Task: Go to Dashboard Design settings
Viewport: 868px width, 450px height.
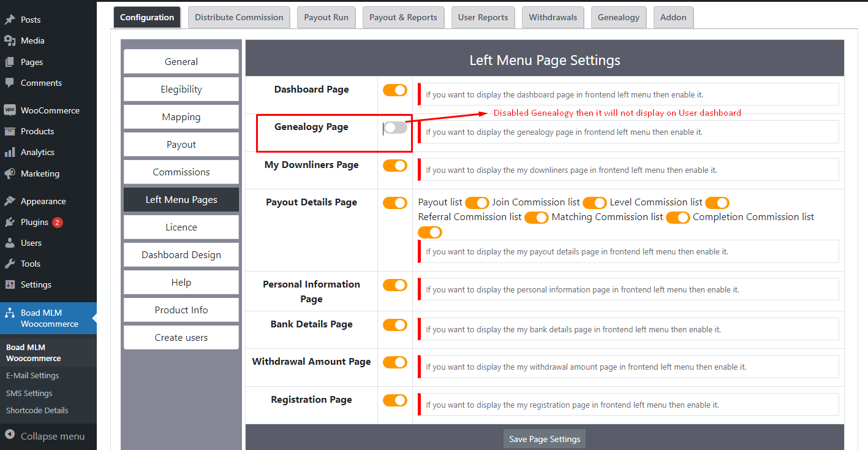Action: tap(181, 254)
